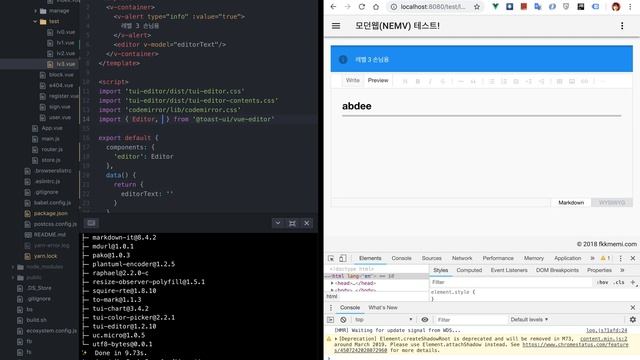Go back in the browser

click(333, 7)
